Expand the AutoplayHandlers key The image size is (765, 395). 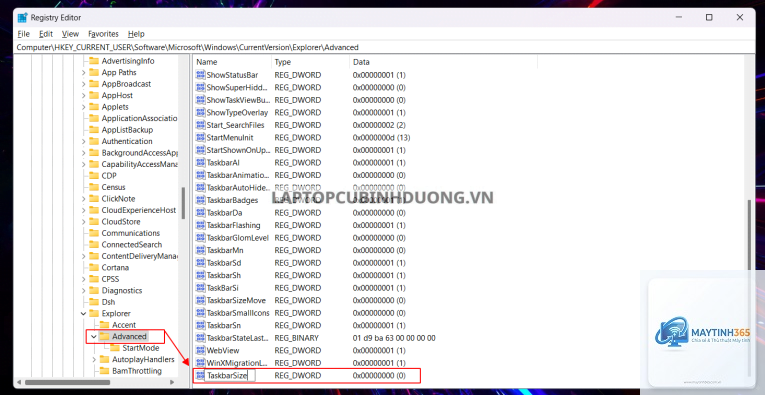click(x=94, y=359)
